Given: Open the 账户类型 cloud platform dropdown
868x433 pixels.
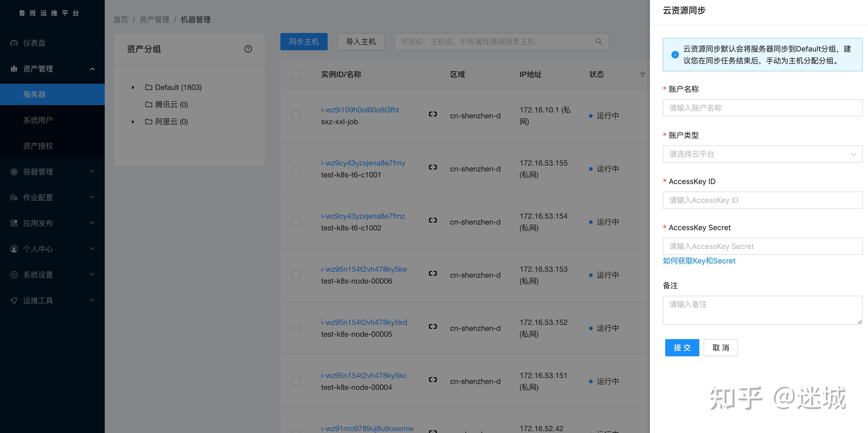Looking at the screenshot, I should point(762,154).
